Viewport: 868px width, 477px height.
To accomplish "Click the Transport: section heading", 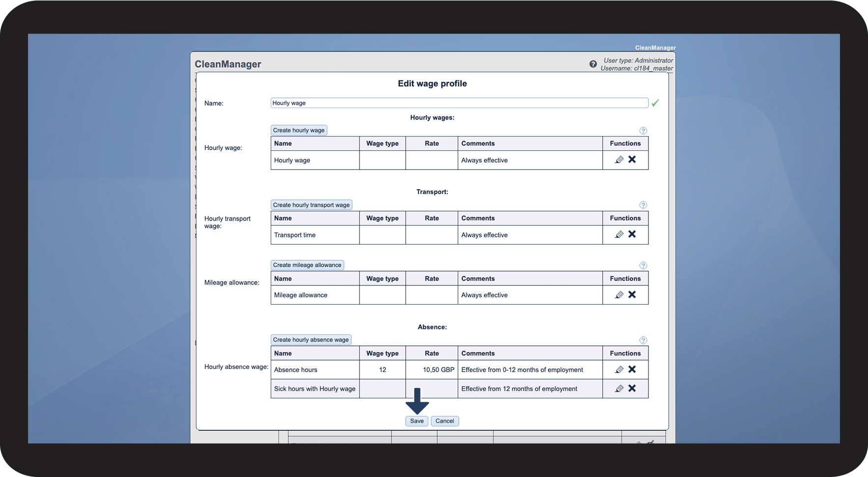I will (x=432, y=192).
